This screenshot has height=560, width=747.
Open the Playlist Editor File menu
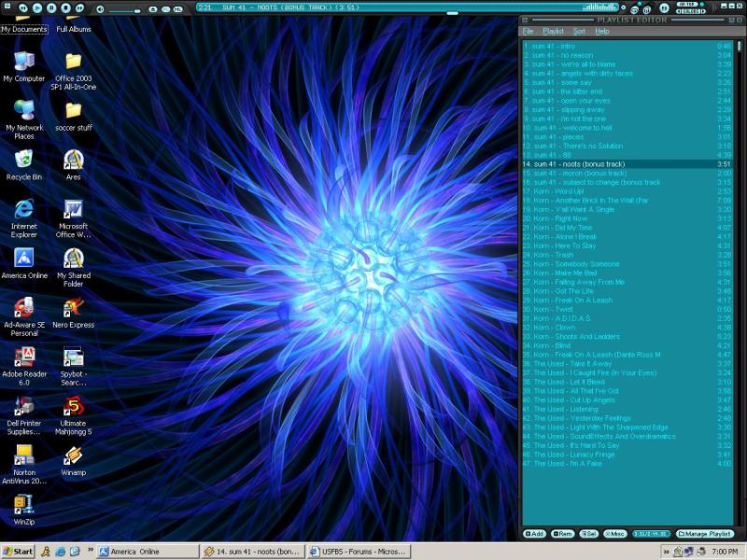(528, 32)
